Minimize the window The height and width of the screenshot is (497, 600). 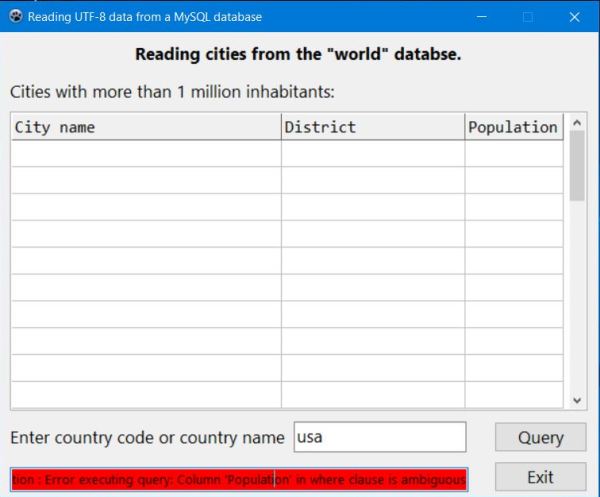(482, 16)
